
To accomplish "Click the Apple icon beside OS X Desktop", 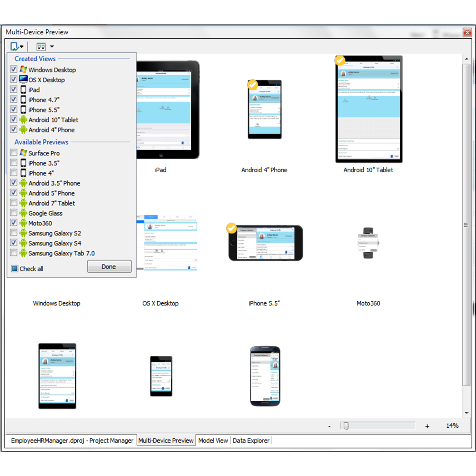I will (23, 79).
